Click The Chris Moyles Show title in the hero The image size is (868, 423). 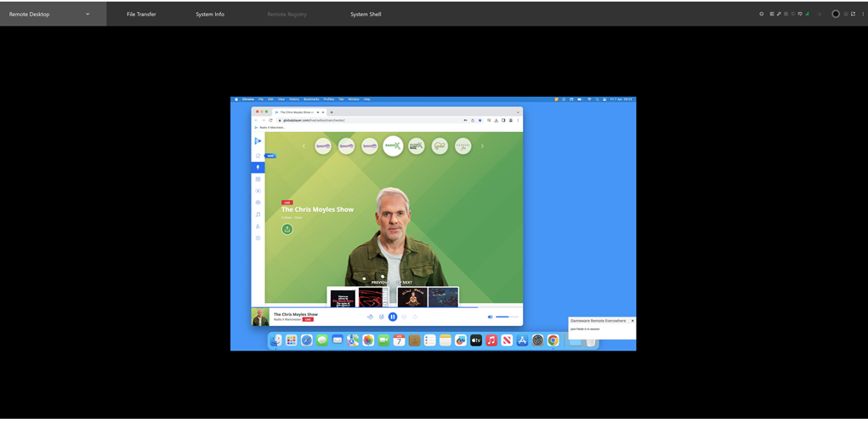[x=317, y=209]
